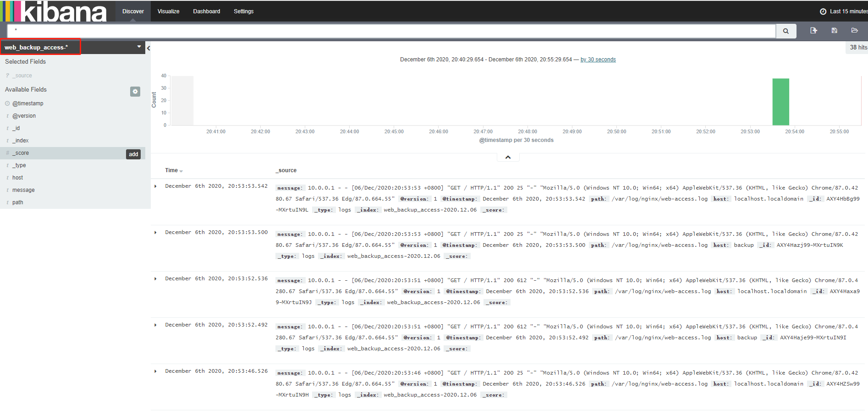Click the 'by 30 seconds' interval link
Viewport: 868px width, 414px height.
tap(598, 60)
